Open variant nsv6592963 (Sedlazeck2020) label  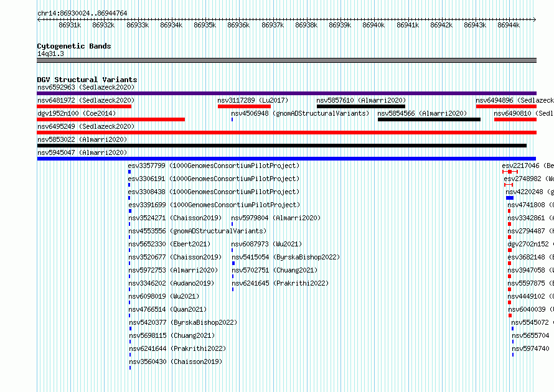86,87
